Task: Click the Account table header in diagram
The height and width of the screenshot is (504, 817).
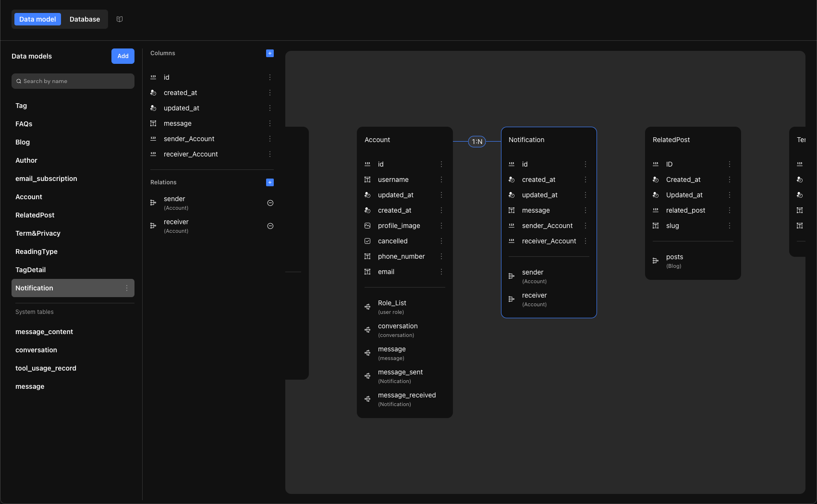Action: coord(377,140)
